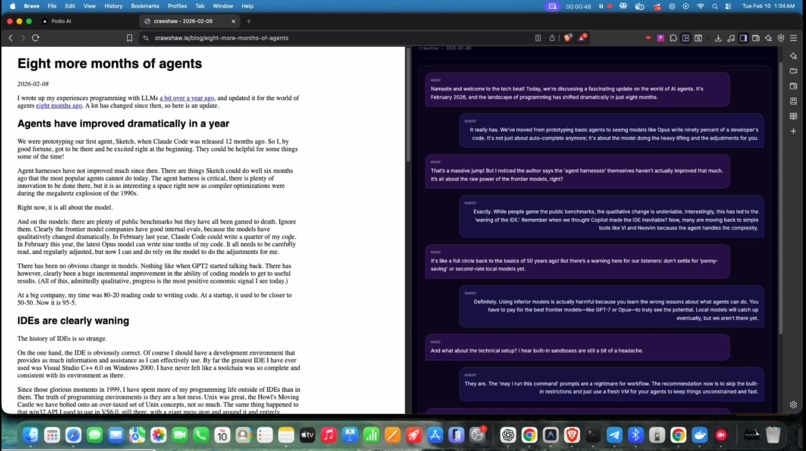Click the address bar URL field

tap(339, 38)
